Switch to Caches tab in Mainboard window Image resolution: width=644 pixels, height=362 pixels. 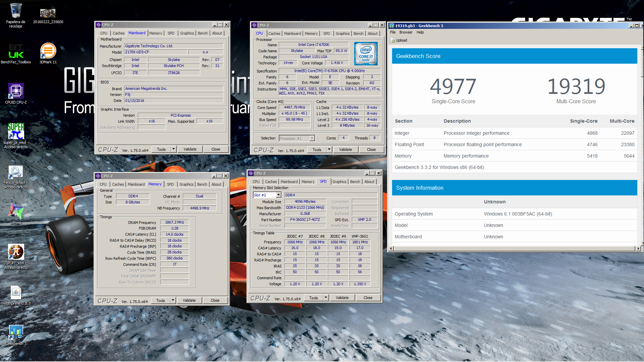point(118,33)
